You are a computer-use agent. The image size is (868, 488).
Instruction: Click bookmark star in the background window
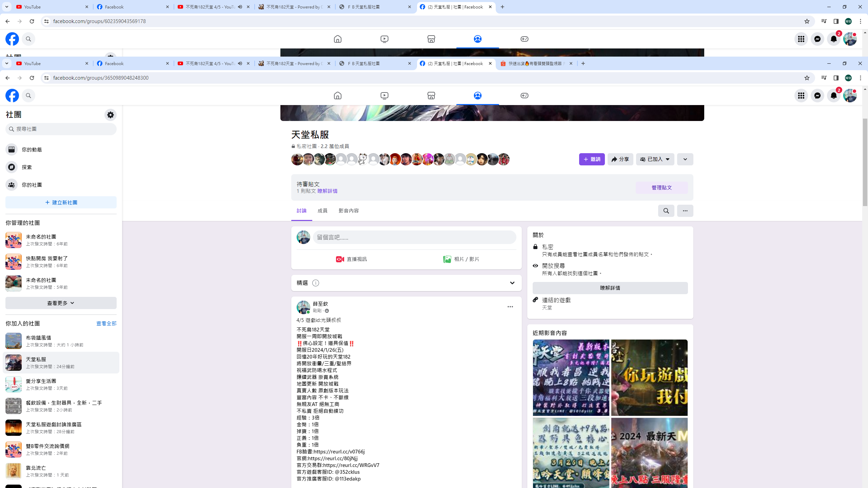(x=807, y=21)
